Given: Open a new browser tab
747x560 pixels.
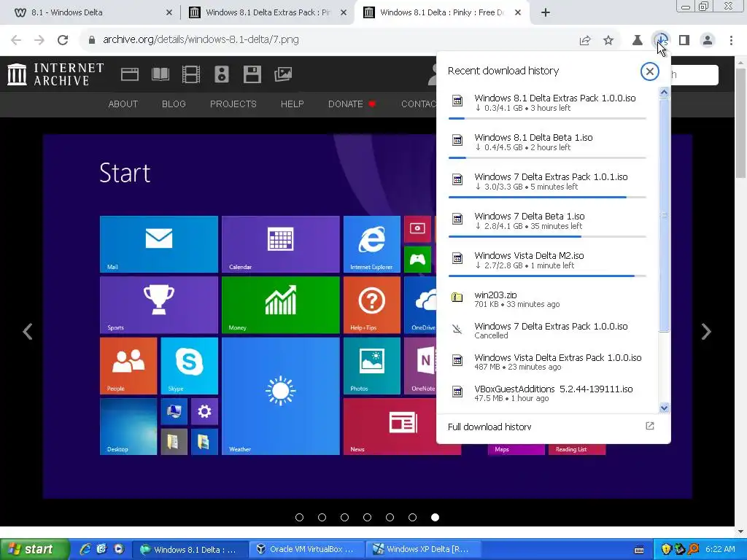Looking at the screenshot, I should tap(546, 13).
